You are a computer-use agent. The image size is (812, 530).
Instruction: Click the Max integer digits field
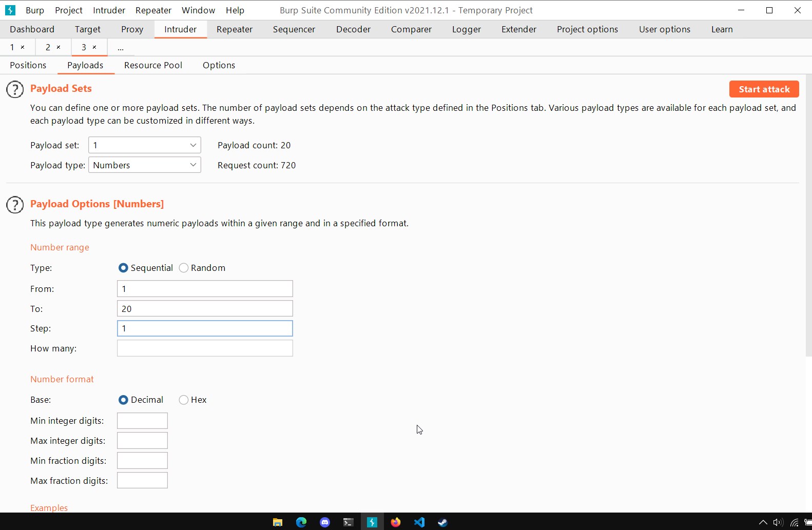[x=142, y=441]
